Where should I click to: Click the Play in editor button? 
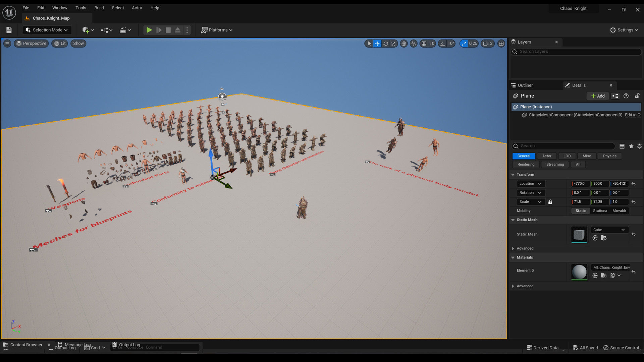pos(149,30)
